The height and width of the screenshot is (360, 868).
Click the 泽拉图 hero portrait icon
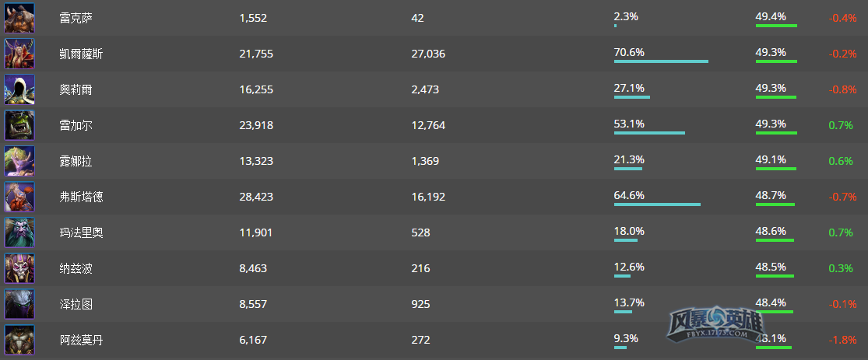pyautogui.click(x=19, y=303)
